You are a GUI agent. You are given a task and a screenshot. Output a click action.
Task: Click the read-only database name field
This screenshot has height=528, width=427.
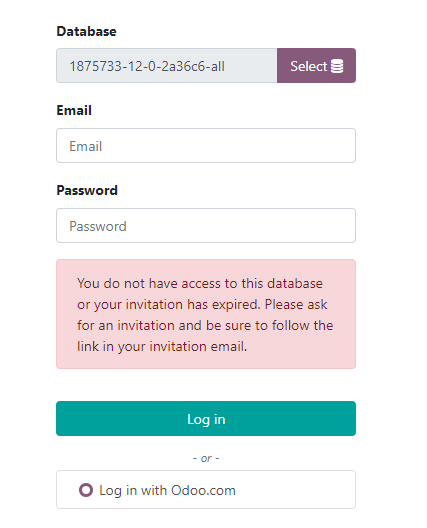pyautogui.click(x=167, y=65)
